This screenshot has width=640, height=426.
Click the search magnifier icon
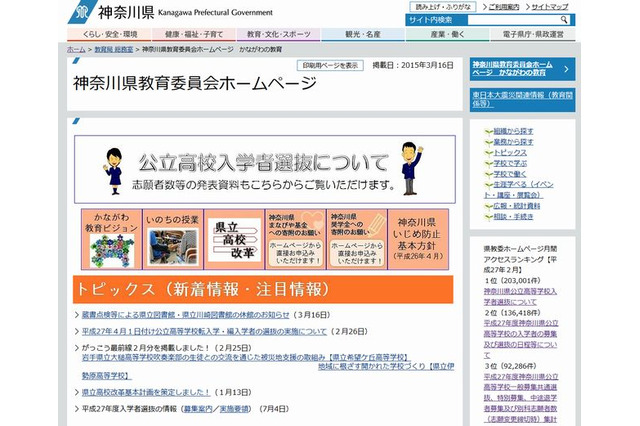564,20
